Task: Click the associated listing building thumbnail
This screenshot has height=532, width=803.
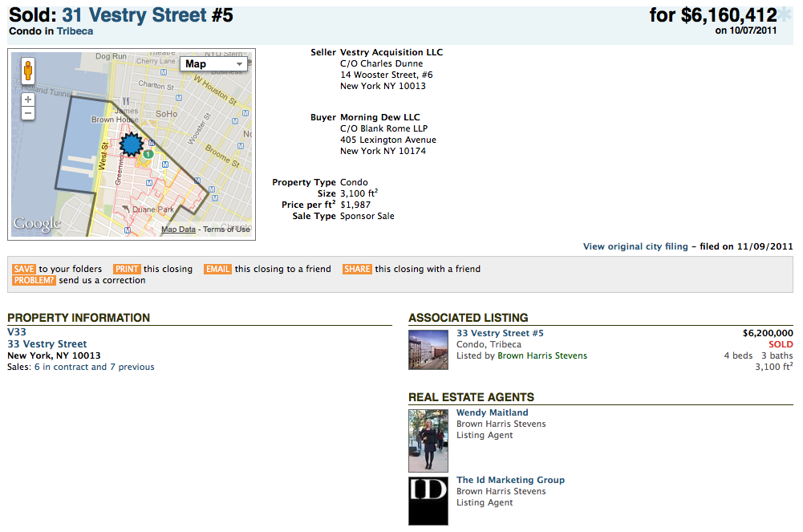Action: (x=428, y=349)
